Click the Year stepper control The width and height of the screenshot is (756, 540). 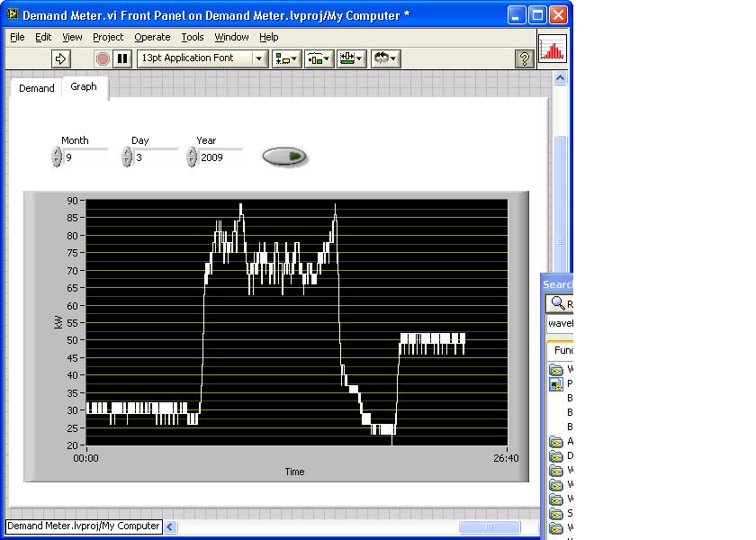click(x=192, y=157)
